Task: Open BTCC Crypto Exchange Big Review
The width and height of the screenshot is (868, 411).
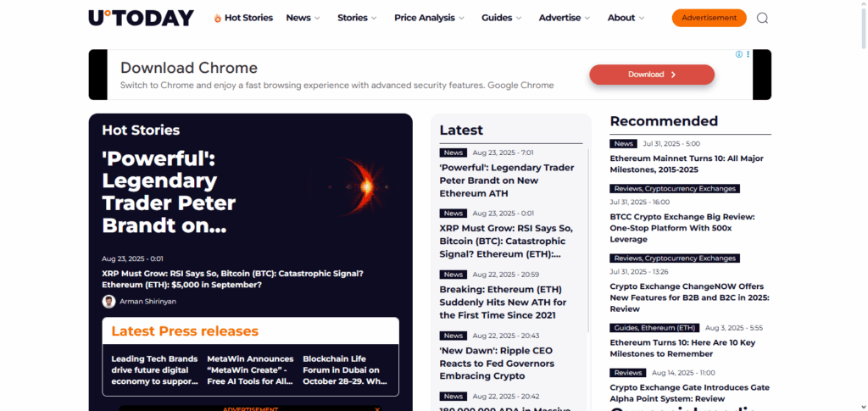Action: [682, 228]
